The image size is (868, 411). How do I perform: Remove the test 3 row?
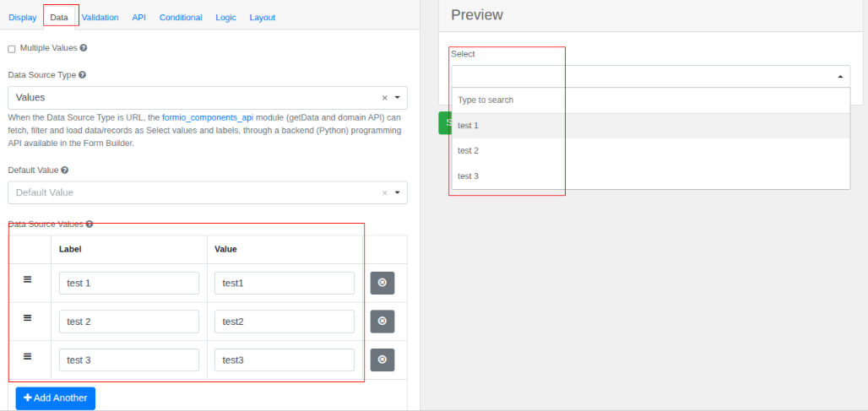(382, 360)
